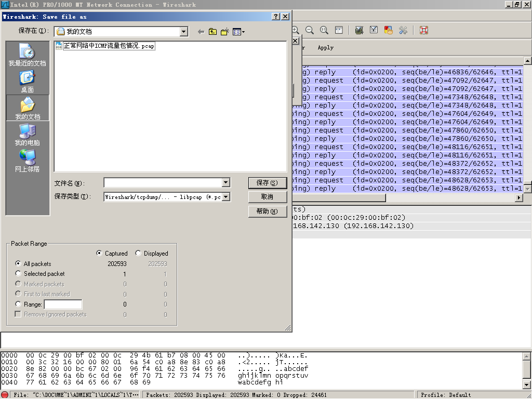Open 我最近的文档 in the places bar
The width and height of the screenshot is (532, 399).
coord(27,55)
